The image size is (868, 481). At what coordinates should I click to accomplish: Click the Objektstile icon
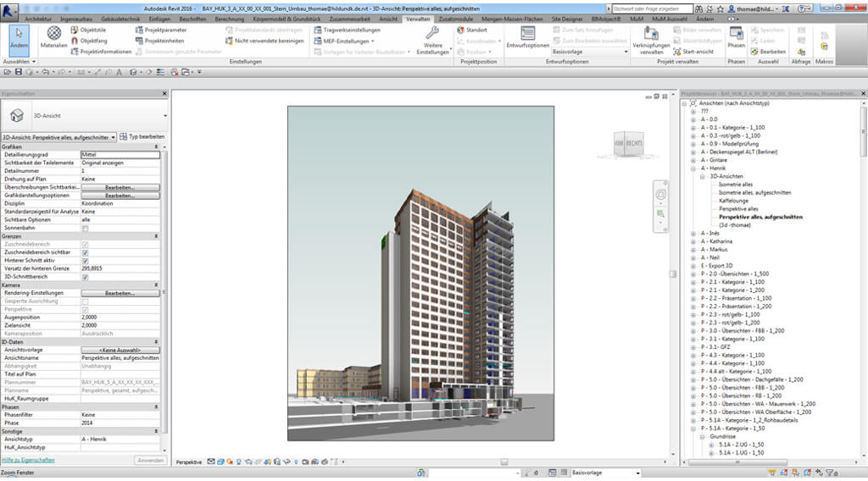coord(75,30)
